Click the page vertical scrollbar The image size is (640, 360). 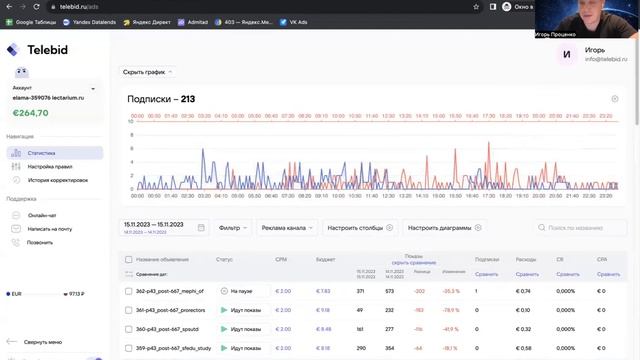click(637, 82)
